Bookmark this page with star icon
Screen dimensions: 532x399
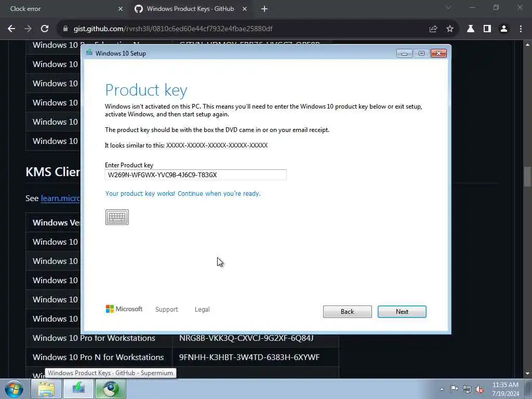(450, 29)
